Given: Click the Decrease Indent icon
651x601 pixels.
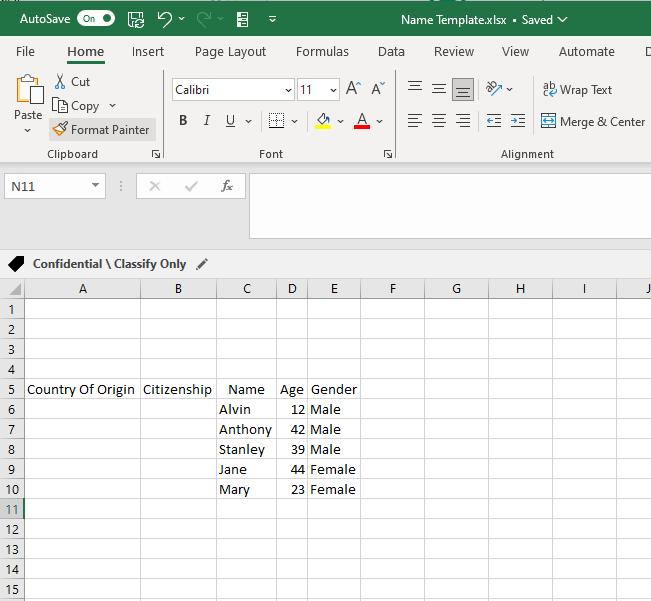Looking at the screenshot, I should 494,121.
